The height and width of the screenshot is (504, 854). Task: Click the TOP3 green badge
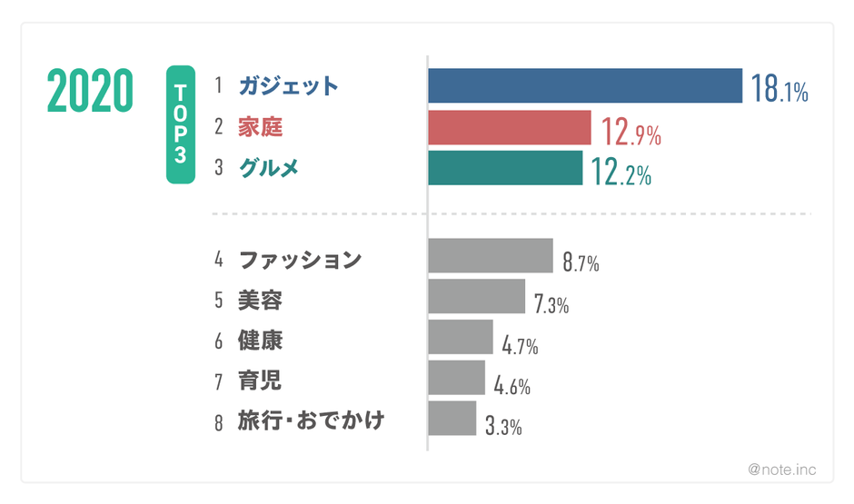180,125
